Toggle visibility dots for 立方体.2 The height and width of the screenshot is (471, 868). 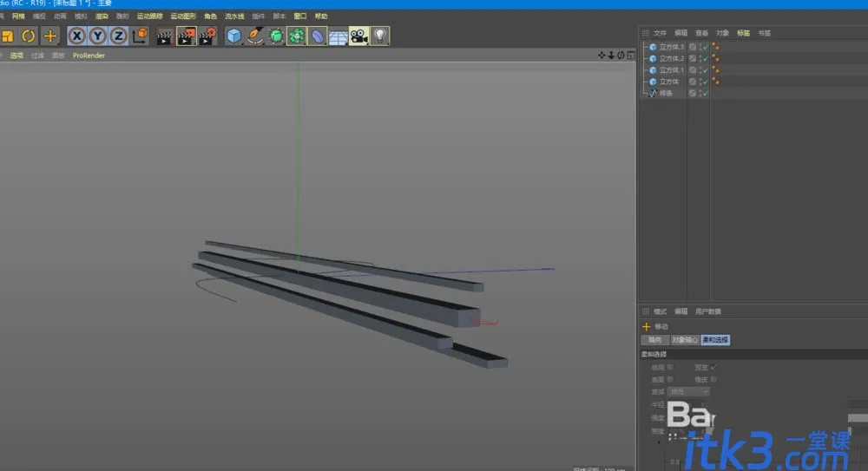(700, 59)
